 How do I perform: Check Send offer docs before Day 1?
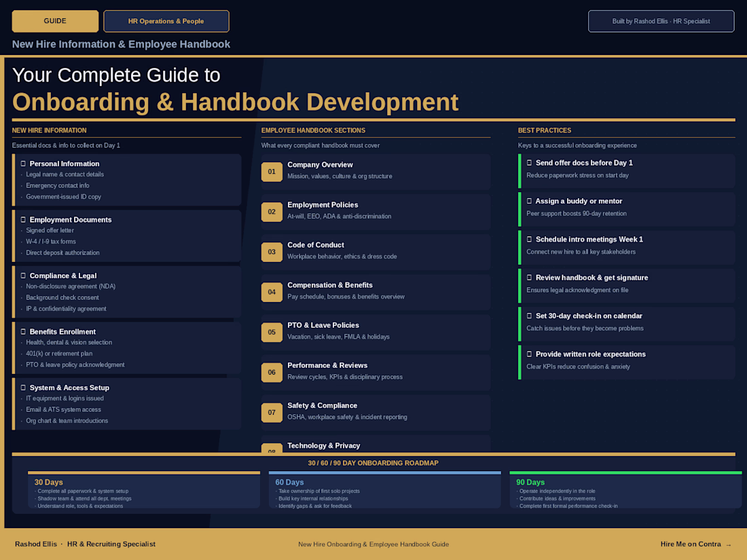pos(529,163)
